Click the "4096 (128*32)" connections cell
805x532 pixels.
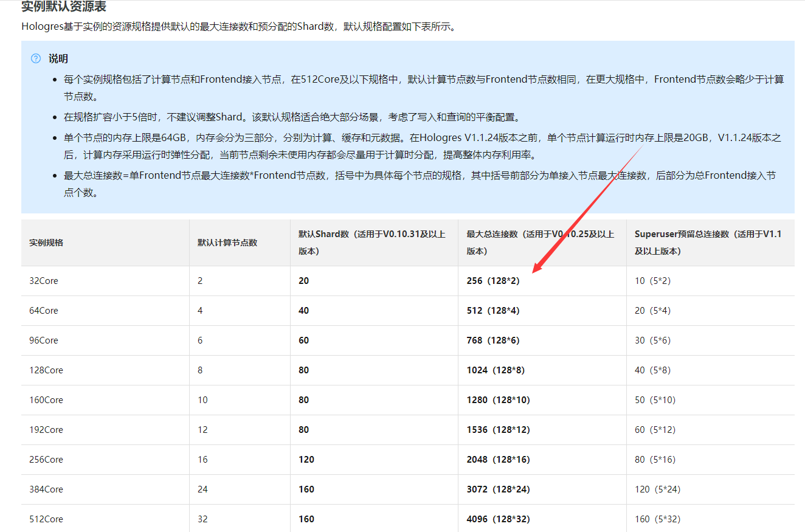pyautogui.click(x=499, y=519)
